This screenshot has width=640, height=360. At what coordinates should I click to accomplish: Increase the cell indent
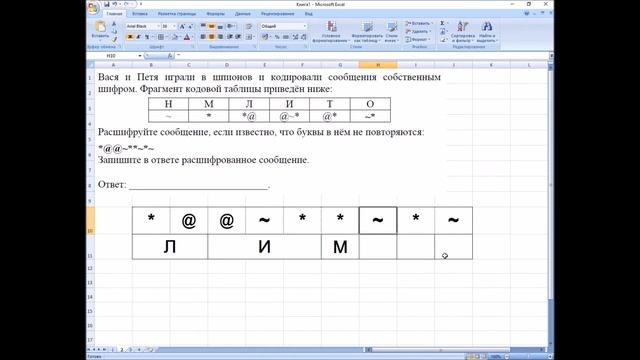(x=238, y=37)
